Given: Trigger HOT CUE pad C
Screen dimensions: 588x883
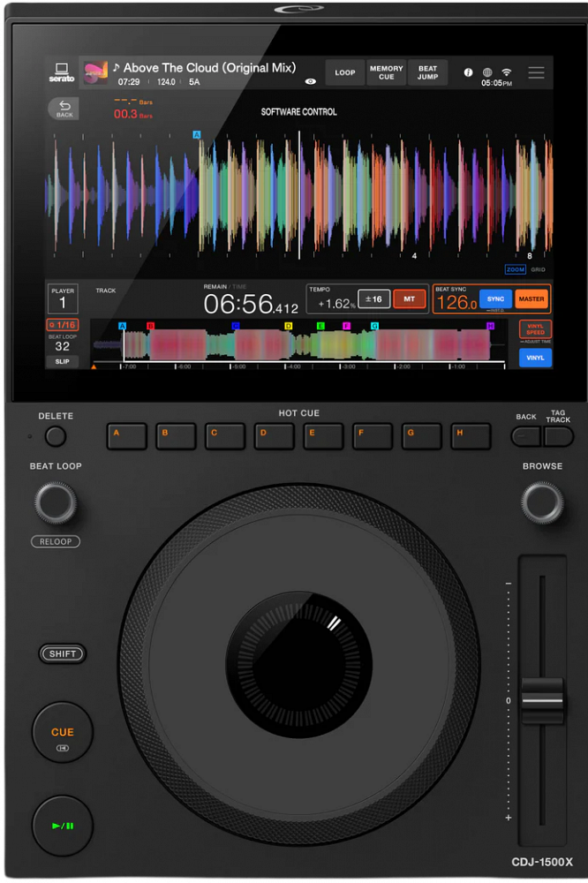Looking at the screenshot, I should 225,436.
